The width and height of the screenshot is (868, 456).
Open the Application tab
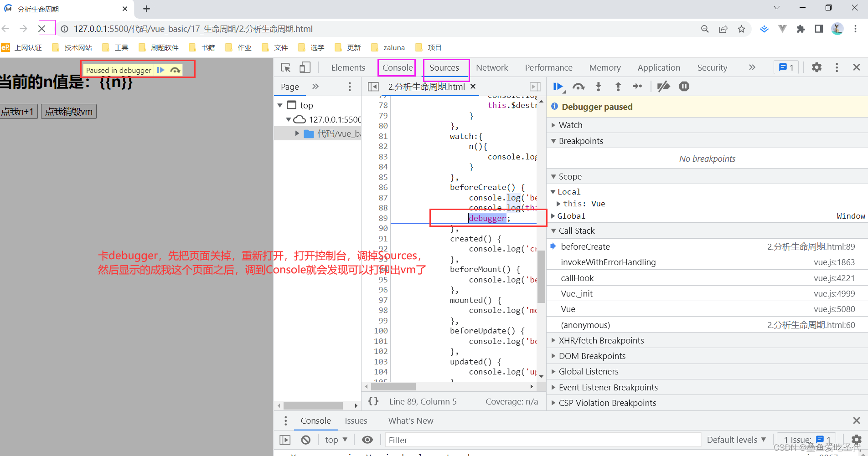coord(659,67)
